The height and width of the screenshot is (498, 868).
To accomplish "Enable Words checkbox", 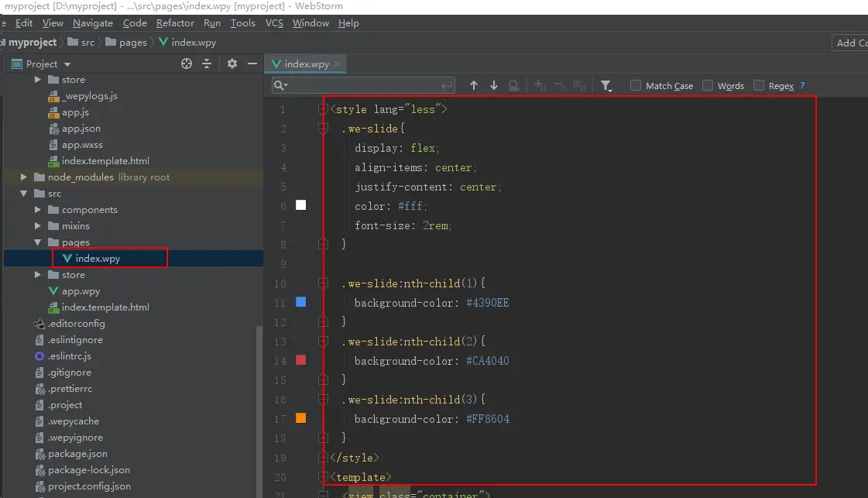I will pyautogui.click(x=708, y=85).
